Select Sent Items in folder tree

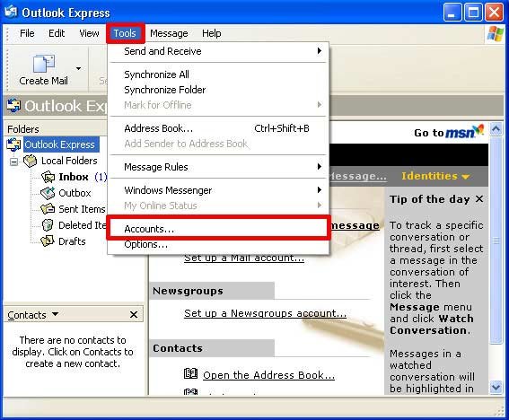[82, 209]
